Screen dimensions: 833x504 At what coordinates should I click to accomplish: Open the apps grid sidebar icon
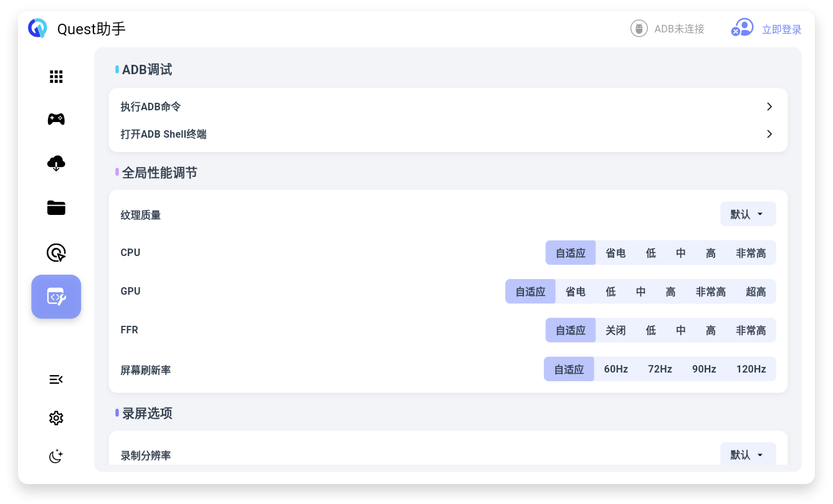coord(56,77)
